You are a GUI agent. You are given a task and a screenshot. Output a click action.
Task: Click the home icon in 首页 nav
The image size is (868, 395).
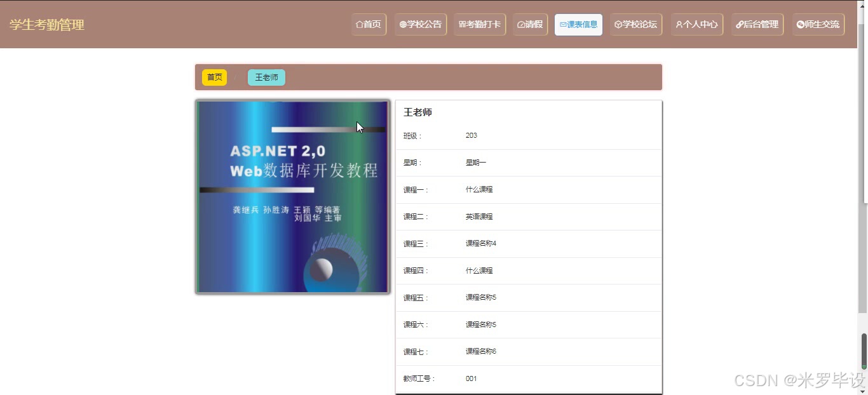tap(360, 25)
